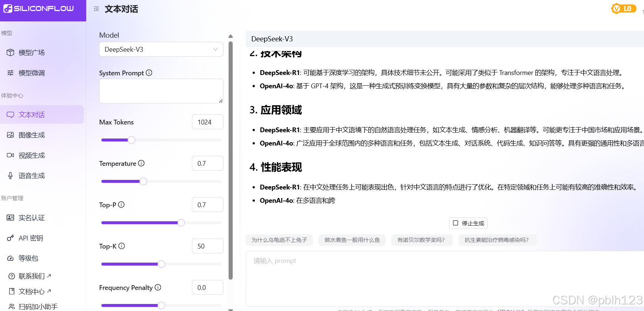Click 扫码加小助手 link

38,306
